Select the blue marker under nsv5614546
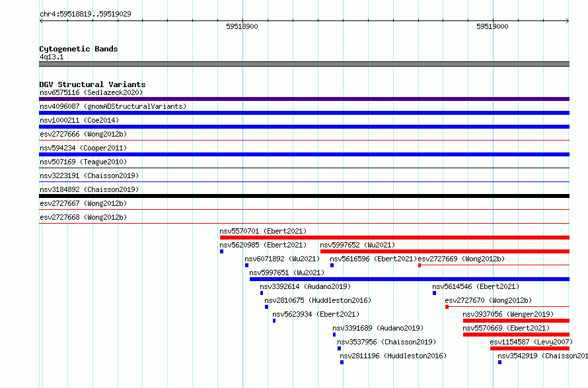The height and width of the screenshot is (388, 588). 434,293
